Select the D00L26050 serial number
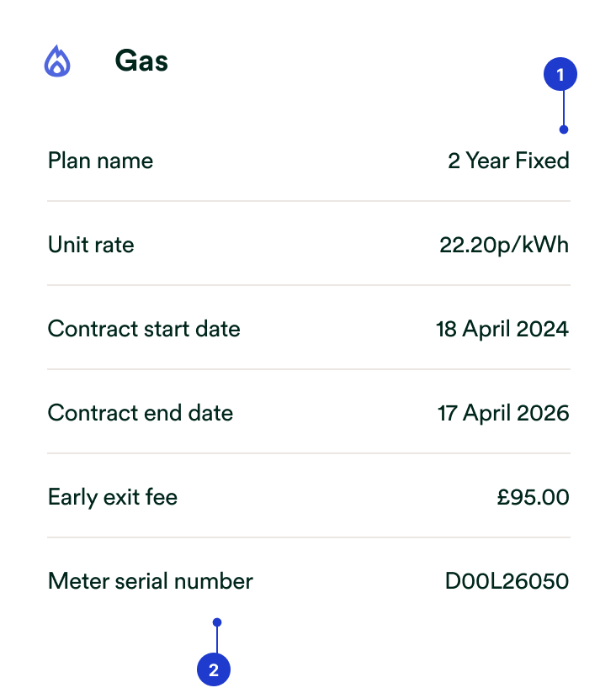Screen dimensions: 616x693 (x=507, y=581)
